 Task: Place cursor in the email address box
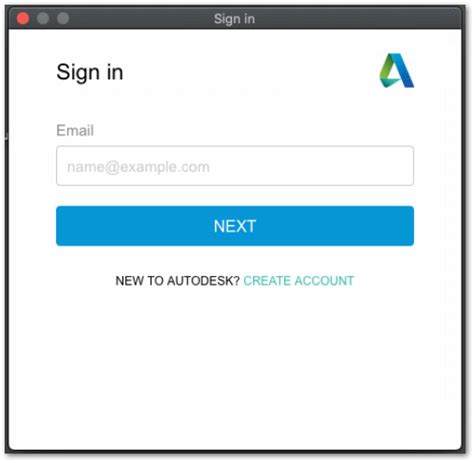[x=235, y=166]
